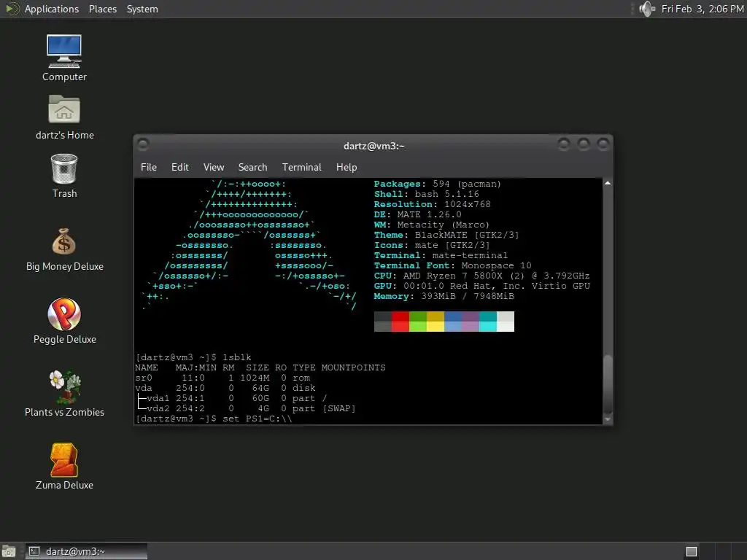This screenshot has width=747, height=560.
Task: Click the terminal scrollbar down arrow
Action: 608,419
